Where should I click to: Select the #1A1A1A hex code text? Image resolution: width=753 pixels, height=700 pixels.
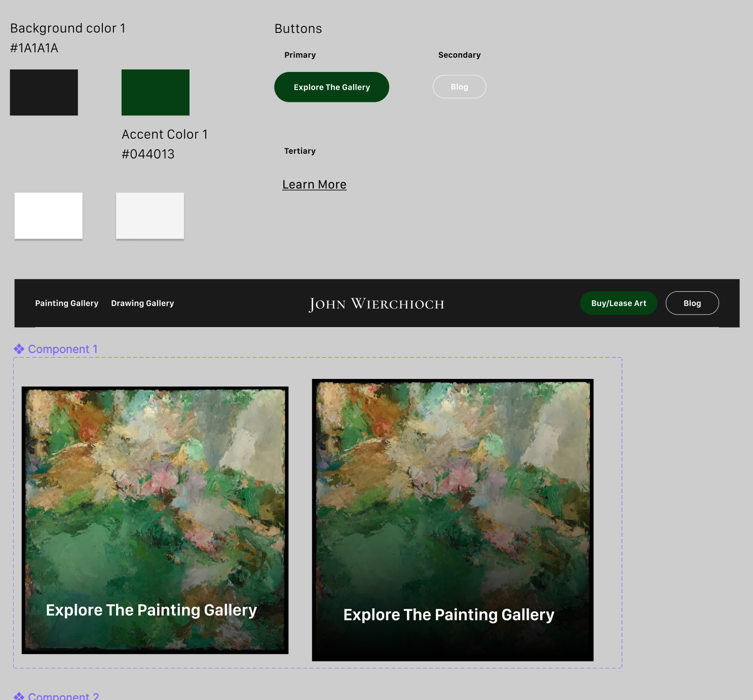34,48
